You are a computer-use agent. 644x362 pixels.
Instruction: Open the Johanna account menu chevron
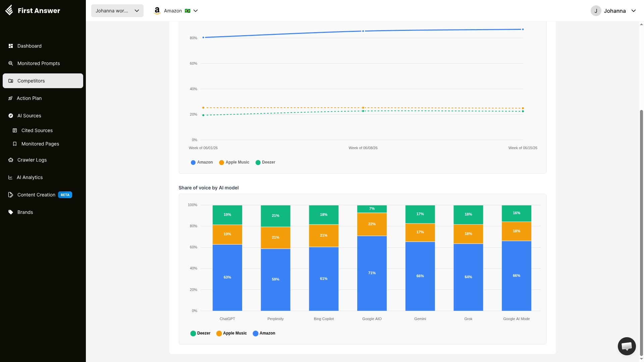point(634,11)
